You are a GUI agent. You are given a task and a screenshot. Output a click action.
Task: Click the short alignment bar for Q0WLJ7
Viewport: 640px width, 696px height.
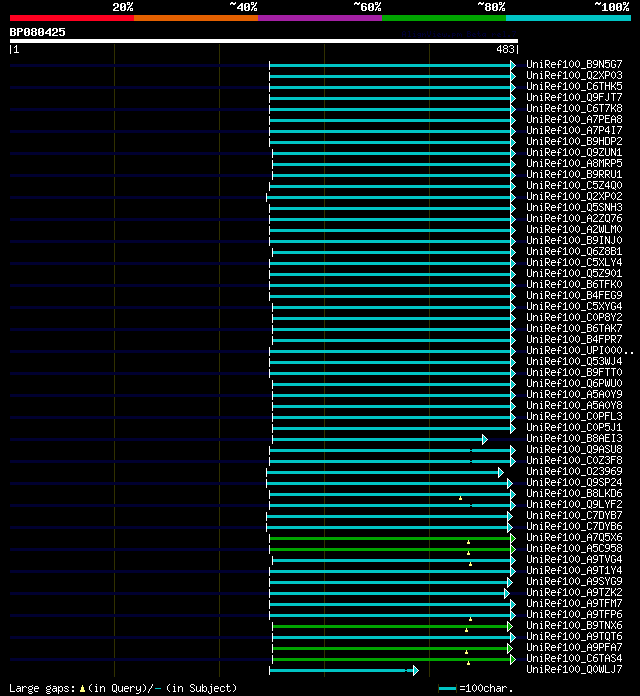pyautogui.click(x=344, y=670)
